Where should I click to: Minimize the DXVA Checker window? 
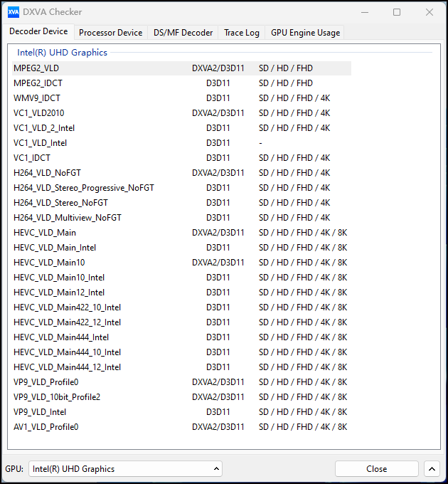coord(365,12)
